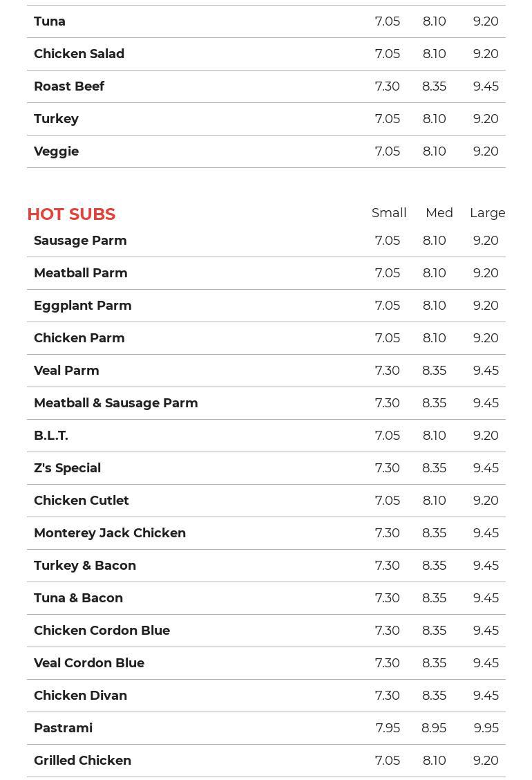Choose the Chicken Cordon Blue sub
This screenshot has width=532, height=780.
[x=102, y=631]
